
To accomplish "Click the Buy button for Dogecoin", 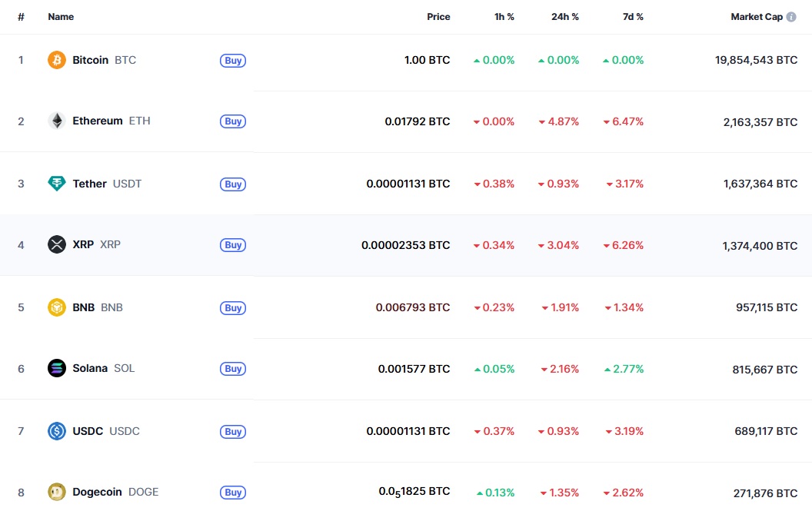I will [x=233, y=492].
